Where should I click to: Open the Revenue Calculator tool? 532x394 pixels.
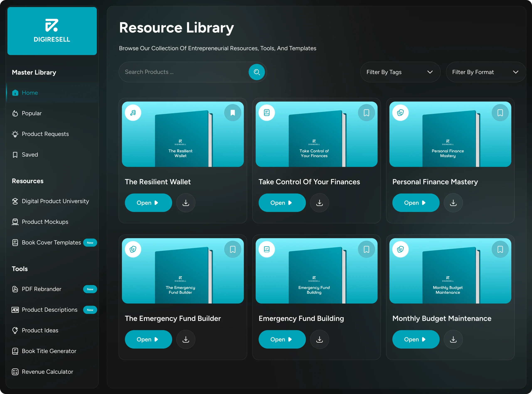(47, 372)
